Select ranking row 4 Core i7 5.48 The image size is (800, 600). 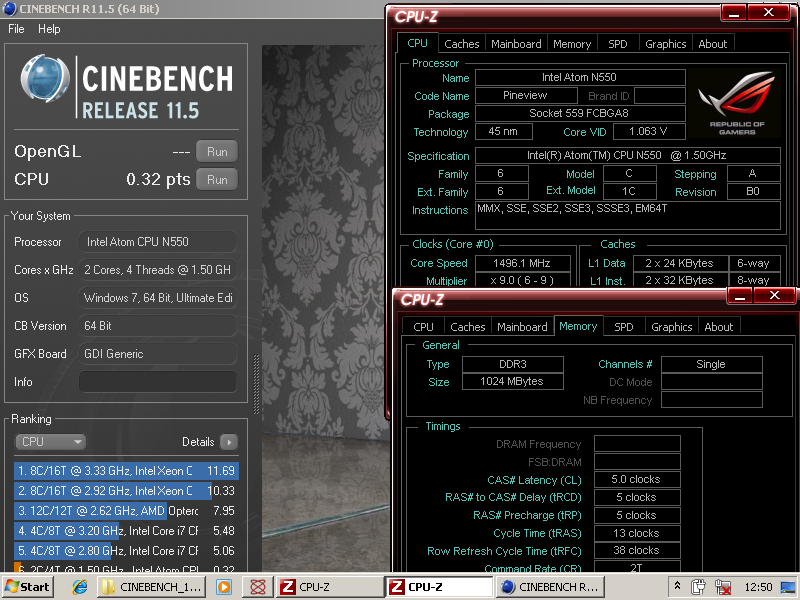[x=126, y=531]
